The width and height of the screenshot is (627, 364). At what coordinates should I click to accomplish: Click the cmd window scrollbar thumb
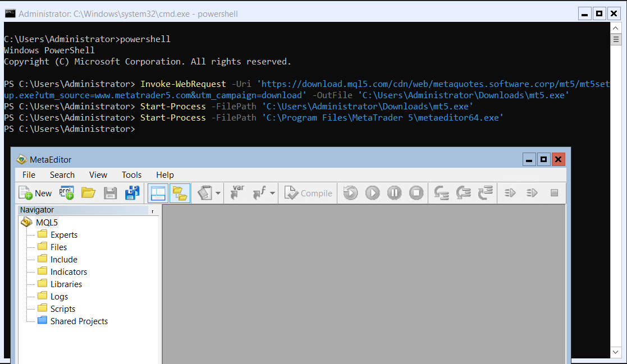pyautogui.click(x=615, y=39)
